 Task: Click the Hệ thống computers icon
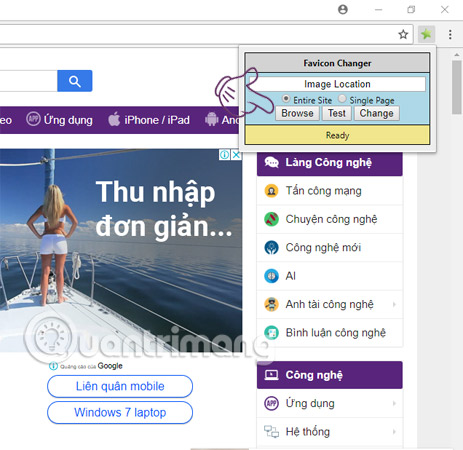tap(271, 432)
